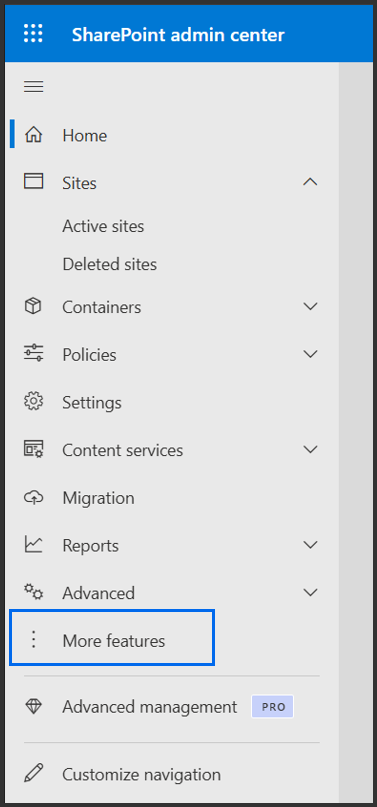Click the Home house icon
The height and width of the screenshot is (807, 377).
[34, 135]
